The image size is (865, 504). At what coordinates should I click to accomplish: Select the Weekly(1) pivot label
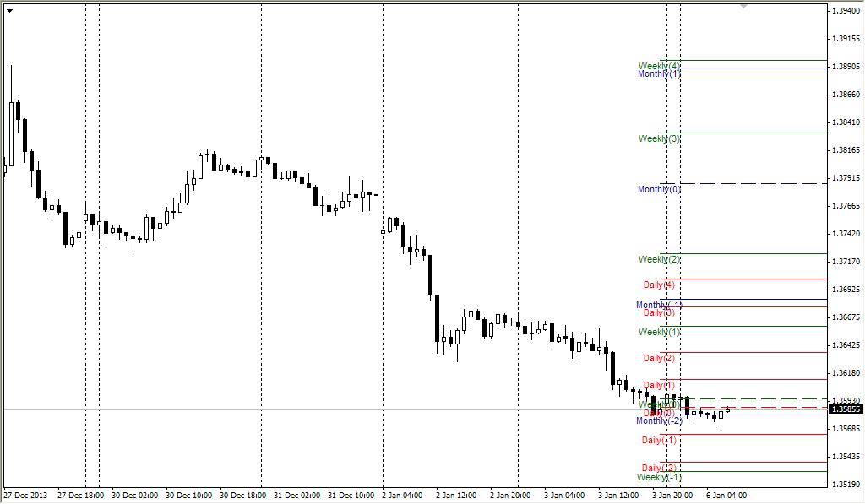(659, 332)
